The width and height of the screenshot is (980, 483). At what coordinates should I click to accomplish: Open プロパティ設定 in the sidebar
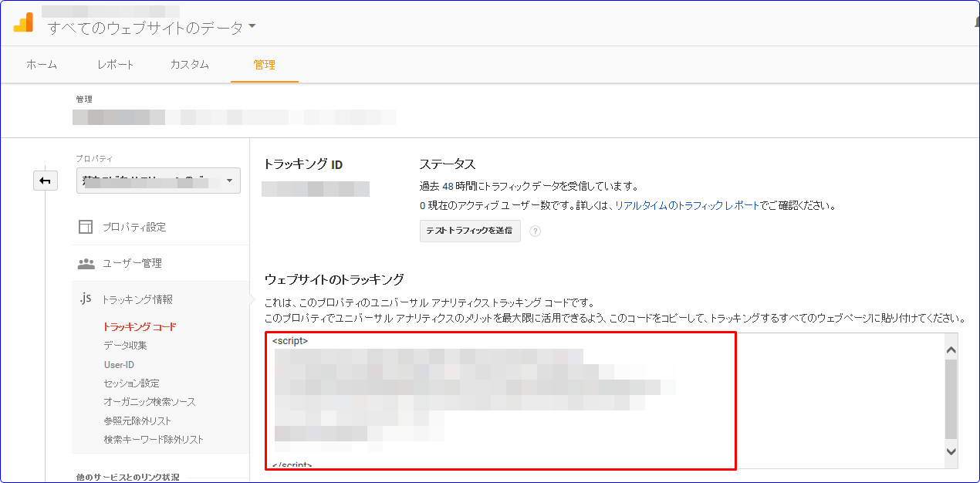coord(134,227)
